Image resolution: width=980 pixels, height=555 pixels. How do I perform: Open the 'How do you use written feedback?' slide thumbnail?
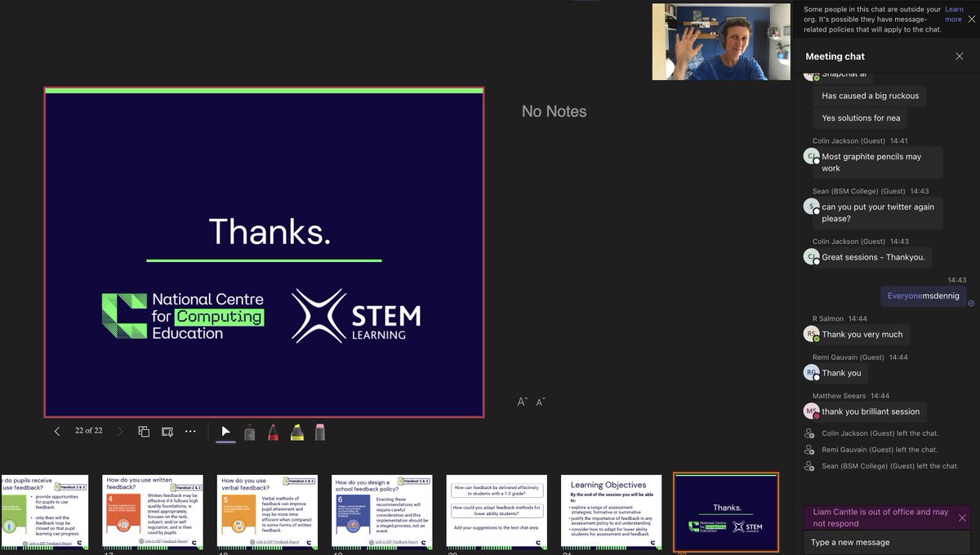154,511
